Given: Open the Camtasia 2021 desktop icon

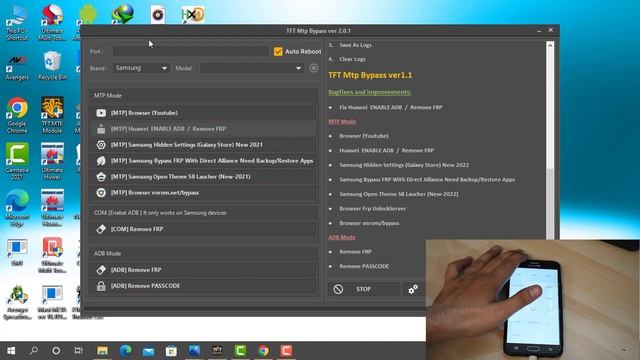Looking at the screenshot, I should 17,162.
